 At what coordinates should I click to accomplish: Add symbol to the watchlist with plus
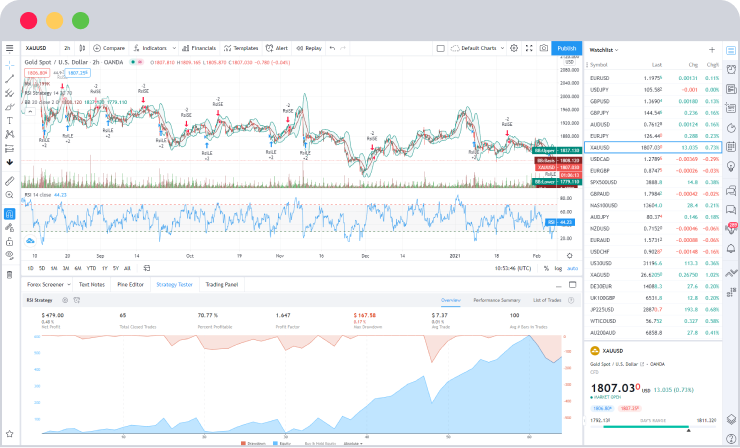[711, 49]
